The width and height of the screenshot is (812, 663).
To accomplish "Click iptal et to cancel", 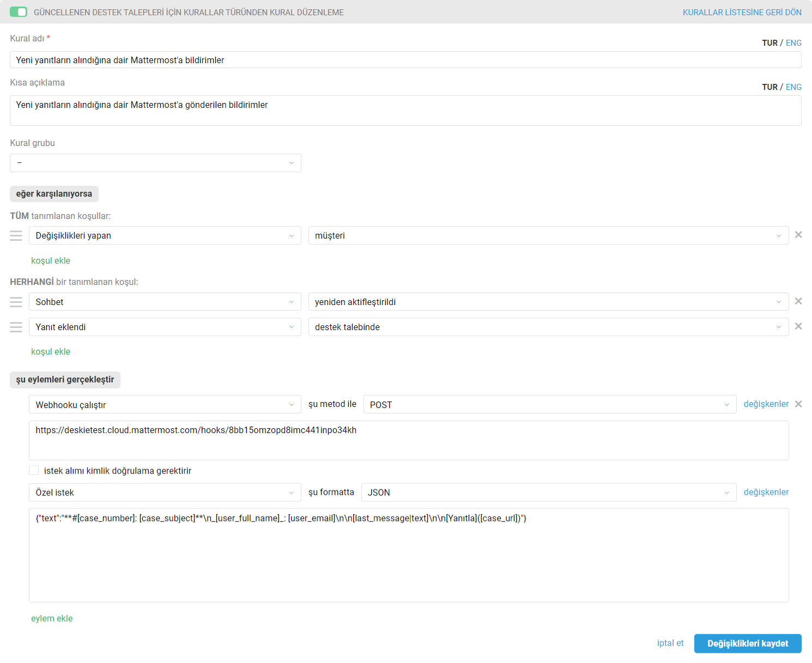I will pos(670,643).
